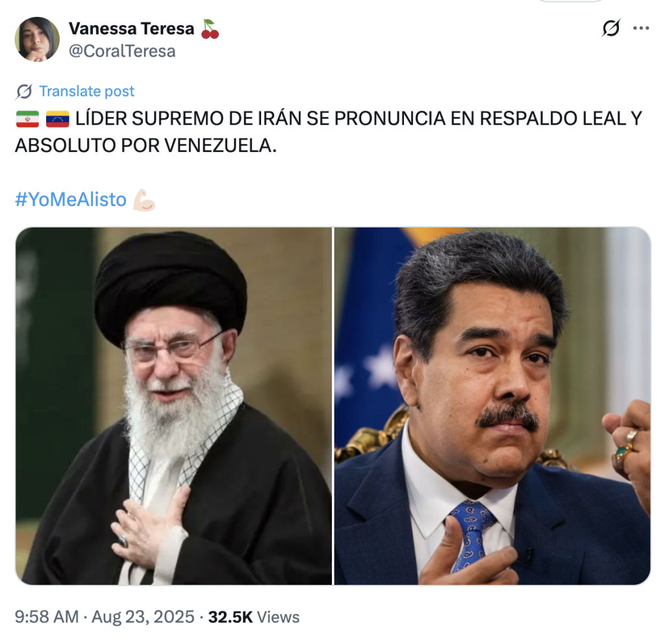The height and width of the screenshot is (644, 665).
Task: Open Vanessa Teresa's profile avatar
Action: [x=37, y=40]
